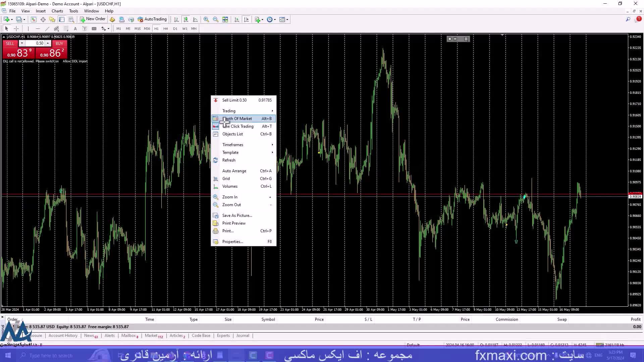644x362 pixels.
Task: Expand the Timeframes submenu
Action: coord(233,145)
